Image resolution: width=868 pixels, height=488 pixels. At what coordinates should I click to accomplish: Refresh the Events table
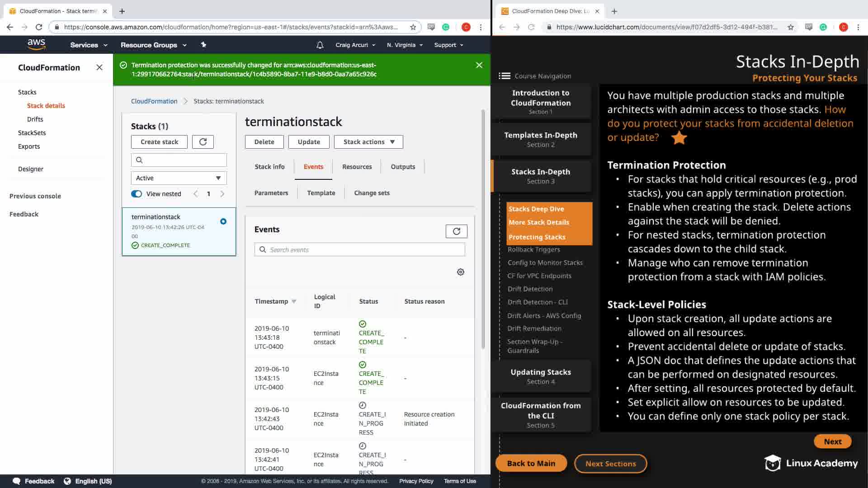pyautogui.click(x=456, y=231)
